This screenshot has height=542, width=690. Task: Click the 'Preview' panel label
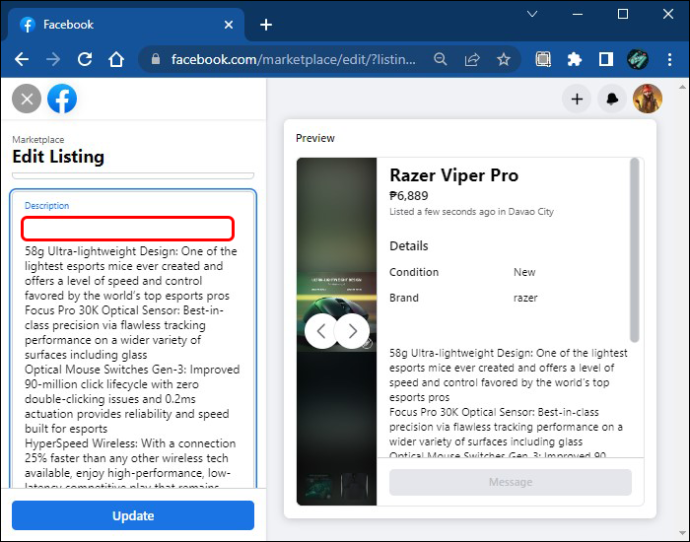[x=315, y=138]
